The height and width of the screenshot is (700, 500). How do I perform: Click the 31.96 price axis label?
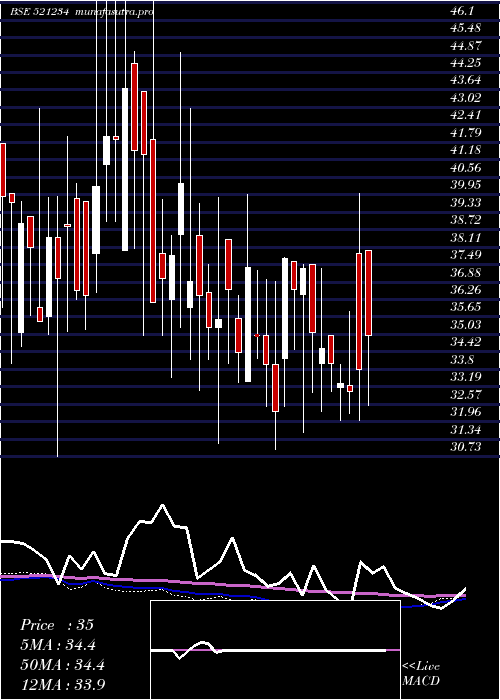465,412
